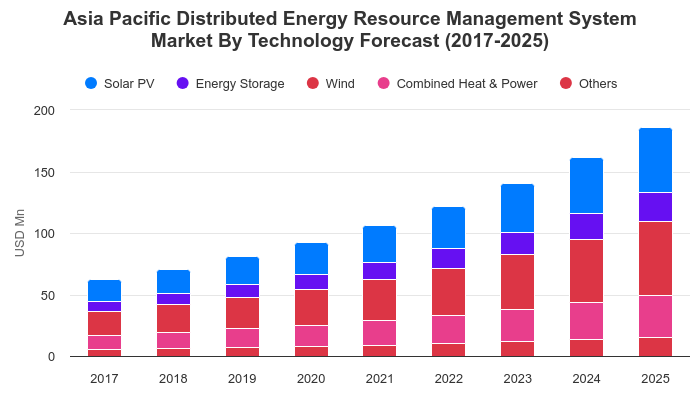The image size is (700, 400).
Task: Click the pink segment of the 2019 bar
Action: 242,338
